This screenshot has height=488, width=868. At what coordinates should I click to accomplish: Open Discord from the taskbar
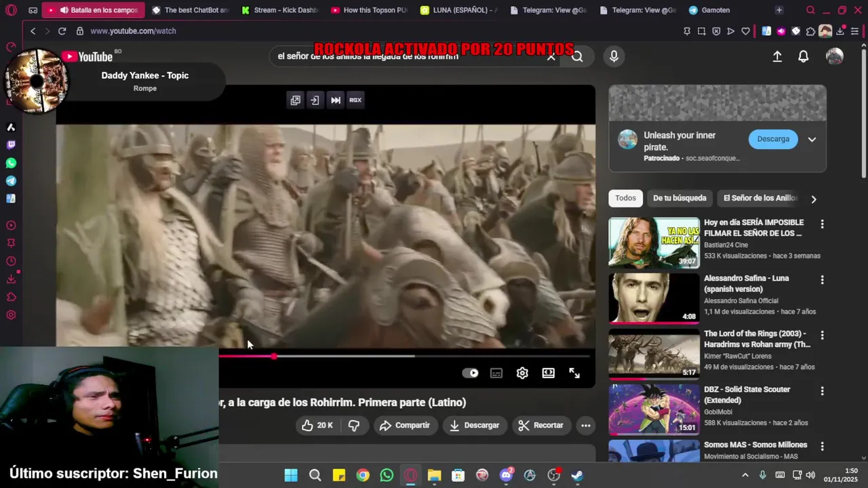[x=506, y=475]
